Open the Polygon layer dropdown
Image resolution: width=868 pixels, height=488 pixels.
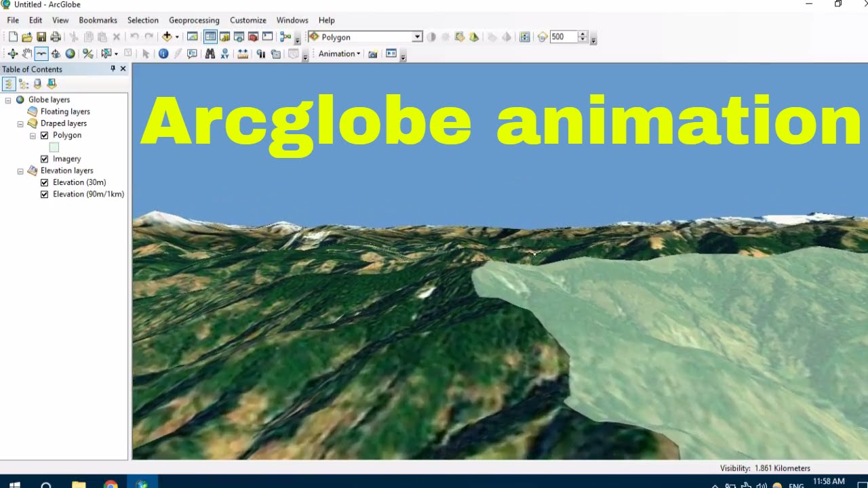417,37
